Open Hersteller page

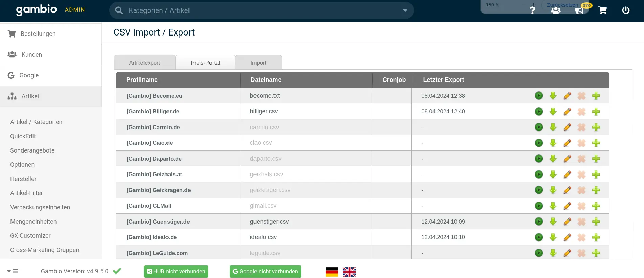click(x=23, y=179)
